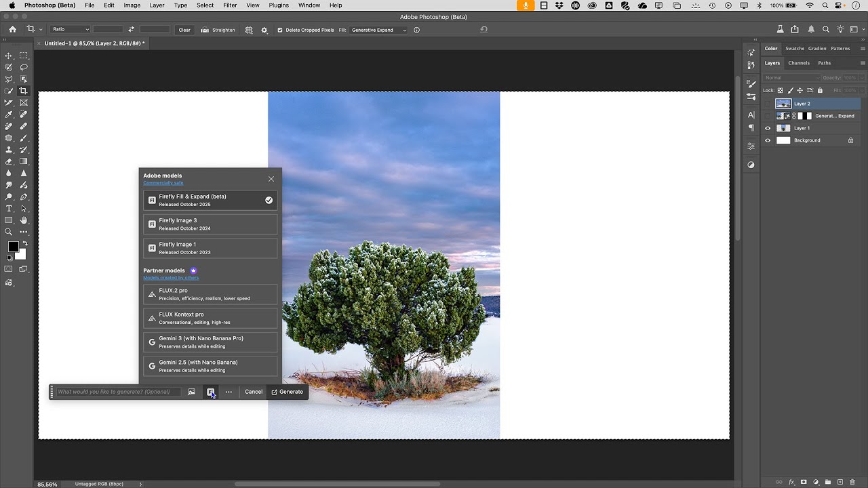
Task: Select the Crop tool in the toolbar
Action: pos(24,91)
